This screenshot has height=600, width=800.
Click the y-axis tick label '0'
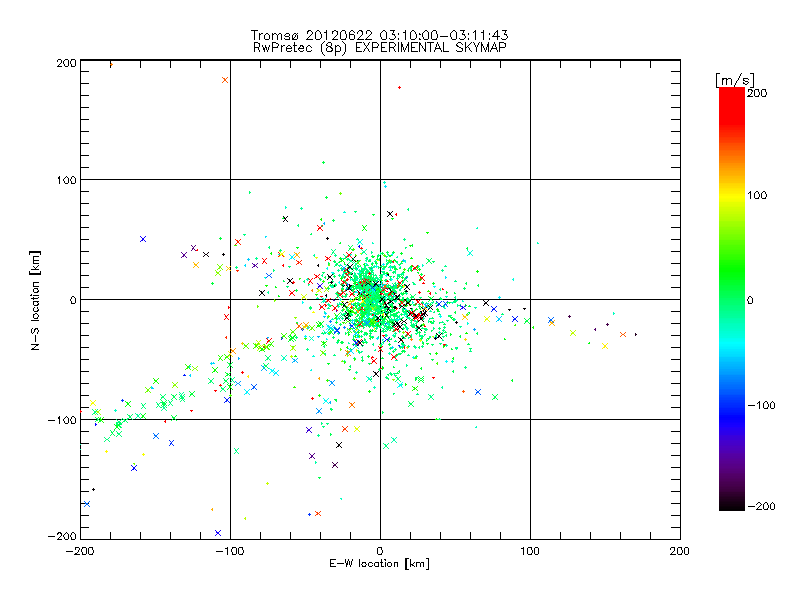tap(73, 300)
